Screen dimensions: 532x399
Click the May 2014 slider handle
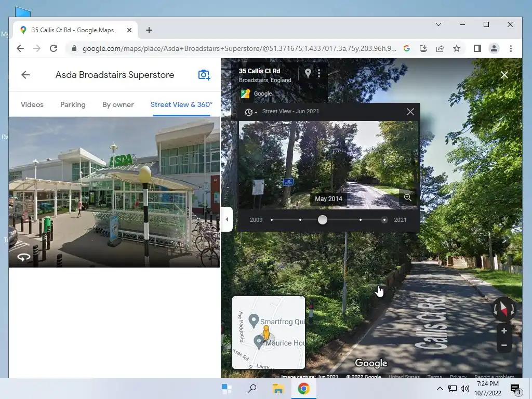(323, 220)
